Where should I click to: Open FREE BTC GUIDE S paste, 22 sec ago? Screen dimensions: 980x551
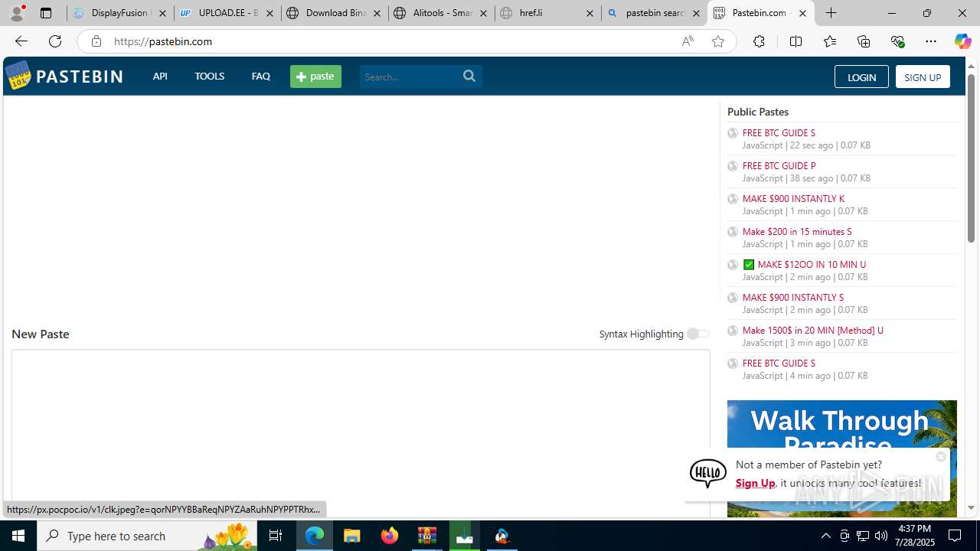pyautogui.click(x=779, y=132)
